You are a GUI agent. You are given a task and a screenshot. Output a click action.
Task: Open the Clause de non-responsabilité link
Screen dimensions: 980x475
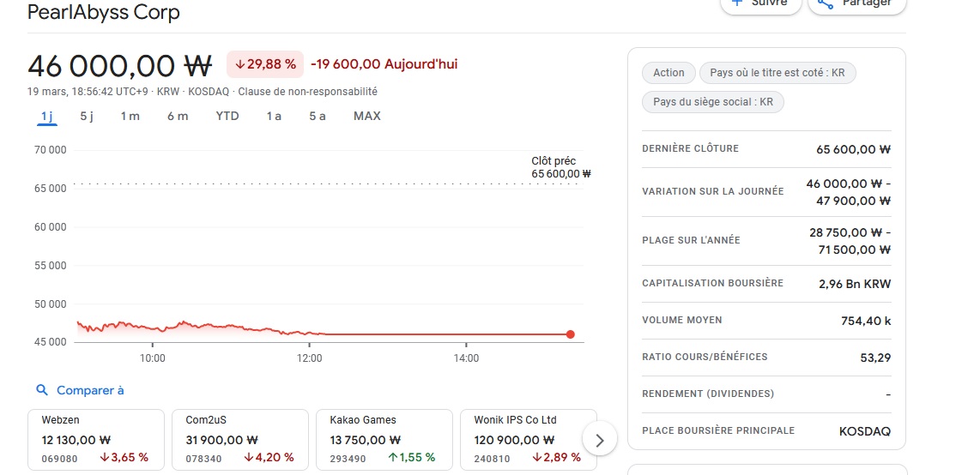pyautogui.click(x=307, y=92)
